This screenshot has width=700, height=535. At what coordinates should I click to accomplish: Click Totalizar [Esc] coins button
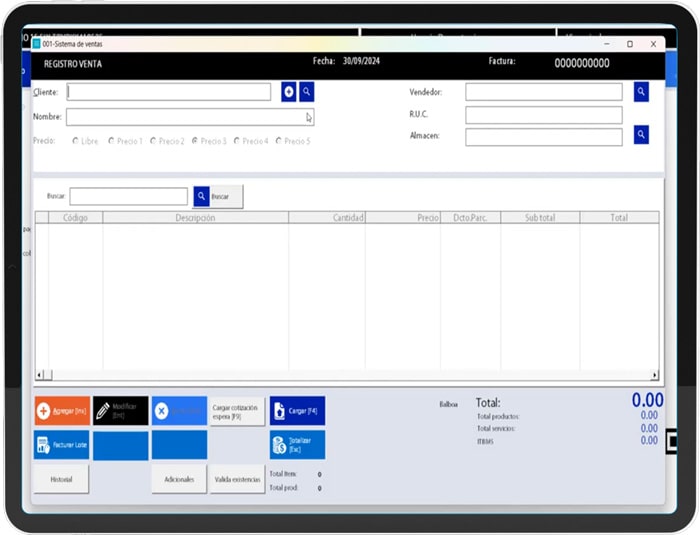pyautogui.click(x=297, y=445)
